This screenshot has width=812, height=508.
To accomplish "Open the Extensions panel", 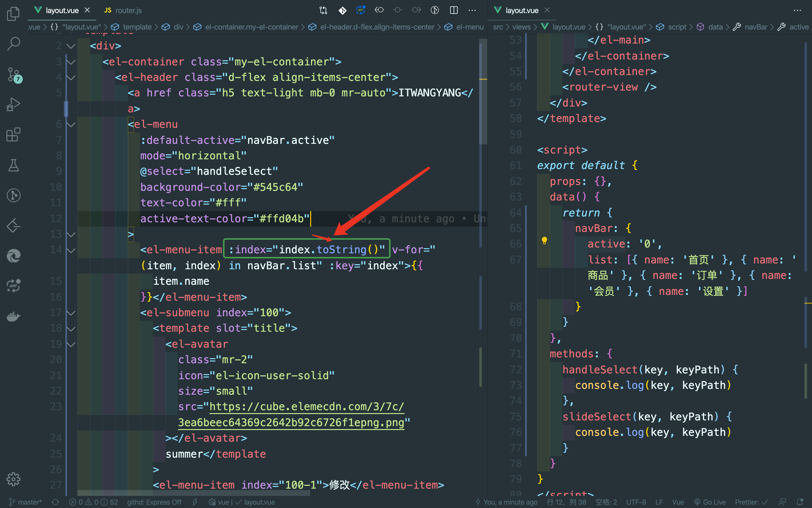I will pos(13,135).
